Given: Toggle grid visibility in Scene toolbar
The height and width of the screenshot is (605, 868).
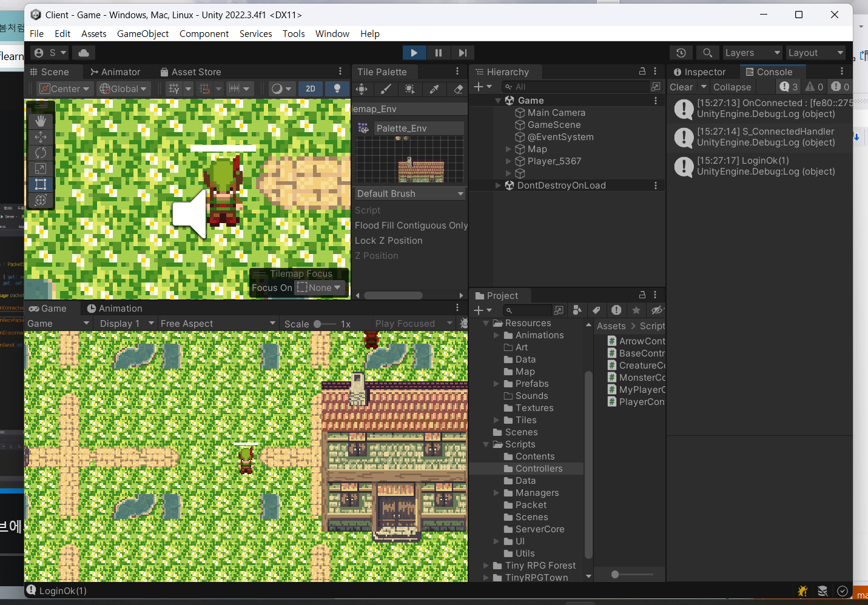Looking at the screenshot, I should [x=174, y=89].
